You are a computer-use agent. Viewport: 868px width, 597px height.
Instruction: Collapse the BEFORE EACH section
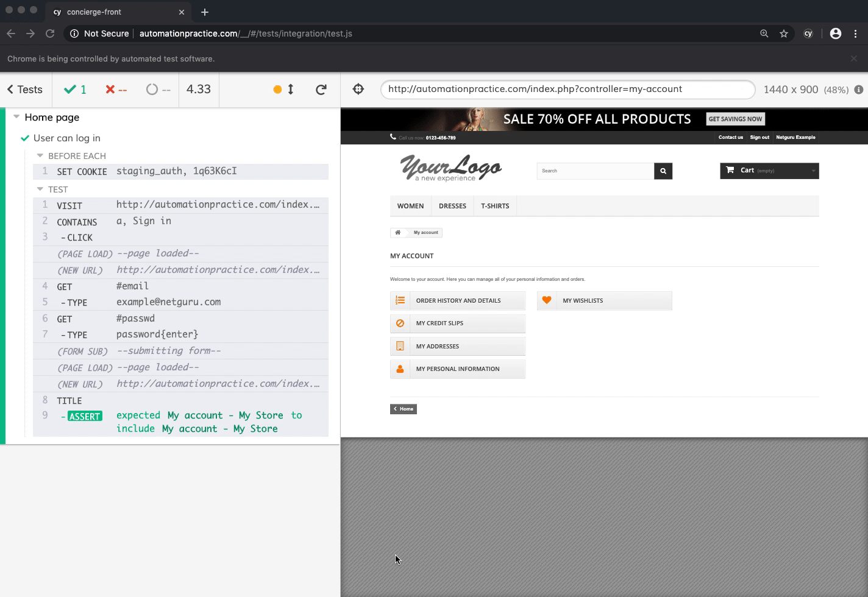click(40, 156)
